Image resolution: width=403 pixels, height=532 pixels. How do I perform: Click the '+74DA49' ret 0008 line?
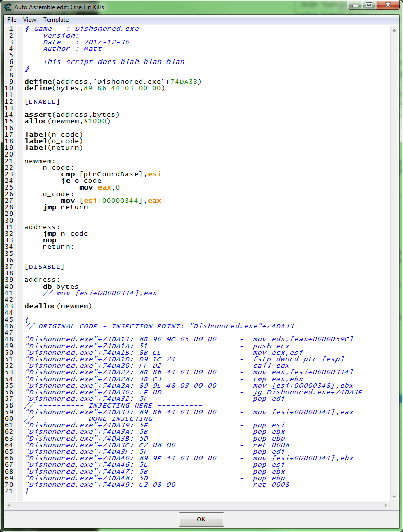[158, 485]
